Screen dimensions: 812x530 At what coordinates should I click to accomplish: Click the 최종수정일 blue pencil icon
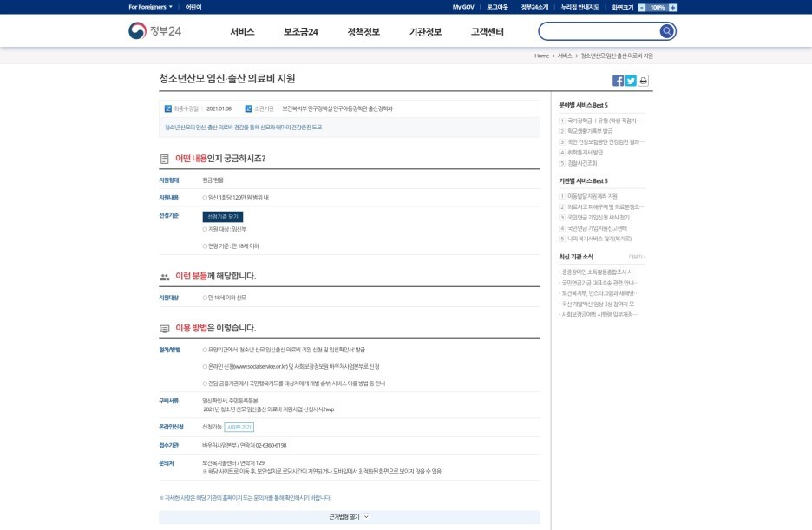[167, 108]
